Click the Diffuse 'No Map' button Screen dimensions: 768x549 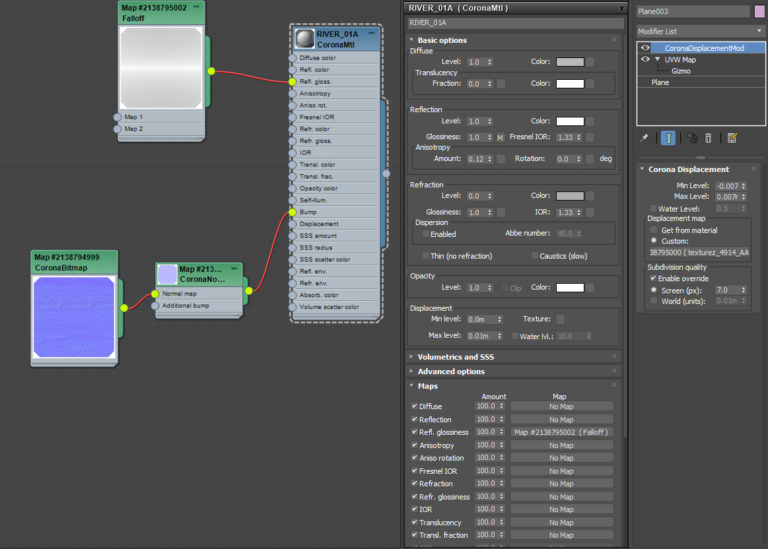[561, 407]
